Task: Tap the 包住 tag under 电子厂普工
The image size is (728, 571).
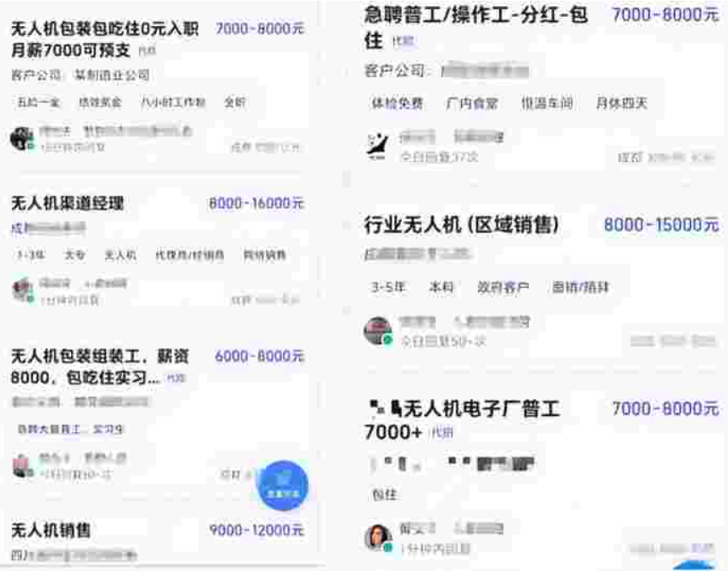Action: (x=385, y=495)
